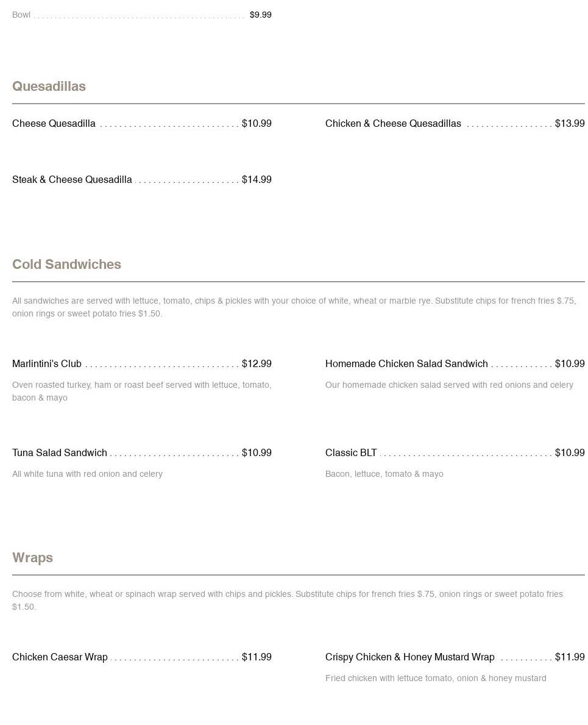Image resolution: width=588 pixels, height=725 pixels.
Task: Choose the Classic BLT item
Action: pyautogui.click(x=351, y=453)
